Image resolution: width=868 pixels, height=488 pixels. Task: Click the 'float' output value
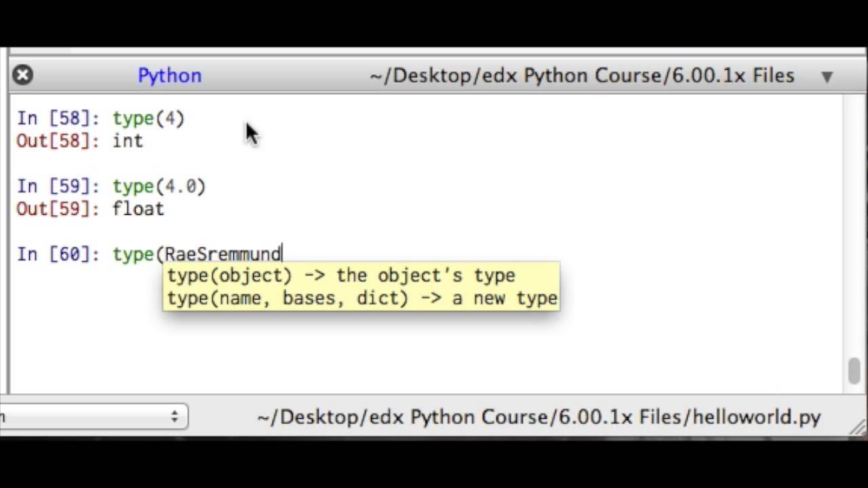click(138, 209)
